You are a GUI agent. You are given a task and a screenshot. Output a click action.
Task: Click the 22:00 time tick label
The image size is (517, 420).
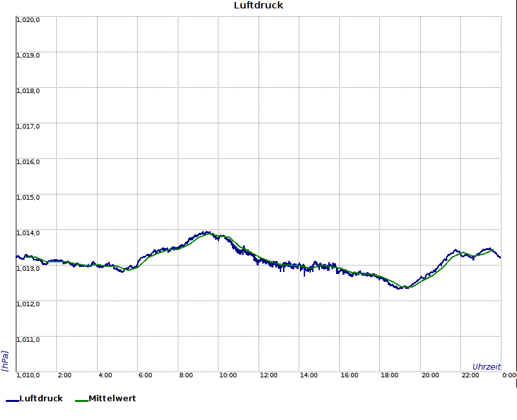pos(470,375)
